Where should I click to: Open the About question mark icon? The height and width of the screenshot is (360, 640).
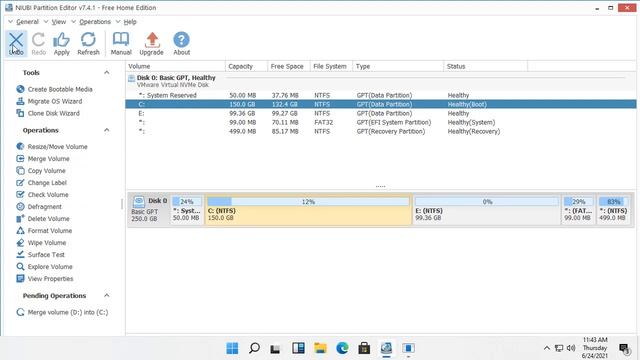click(182, 44)
